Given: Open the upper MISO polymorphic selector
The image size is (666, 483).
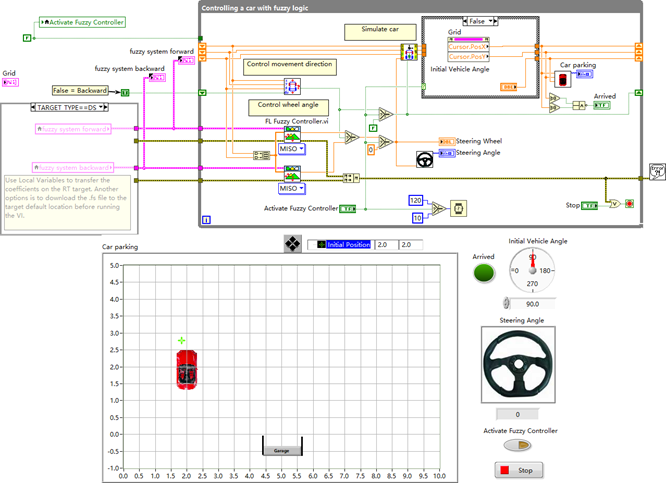Looking at the screenshot, I should (x=292, y=149).
